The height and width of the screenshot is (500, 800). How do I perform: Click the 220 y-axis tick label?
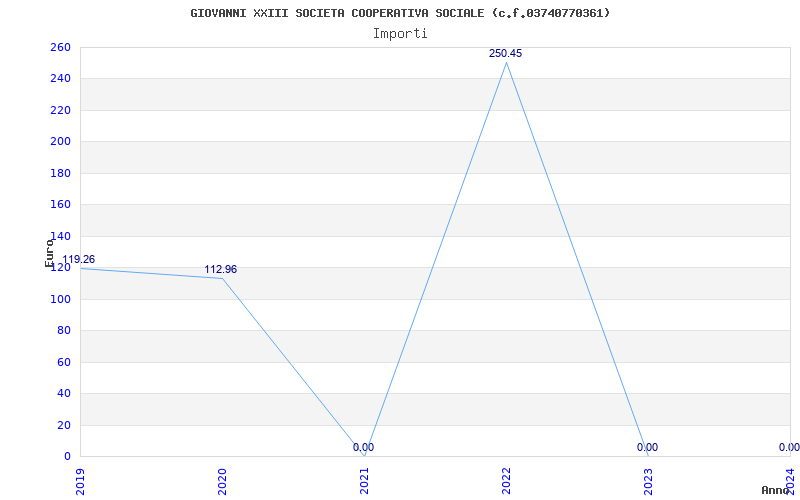60,110
